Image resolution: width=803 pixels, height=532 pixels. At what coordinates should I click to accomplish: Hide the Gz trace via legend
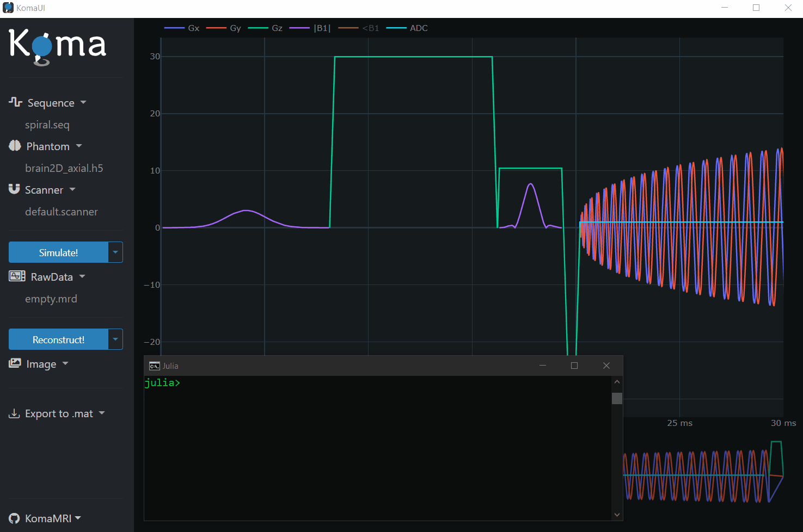266,28
